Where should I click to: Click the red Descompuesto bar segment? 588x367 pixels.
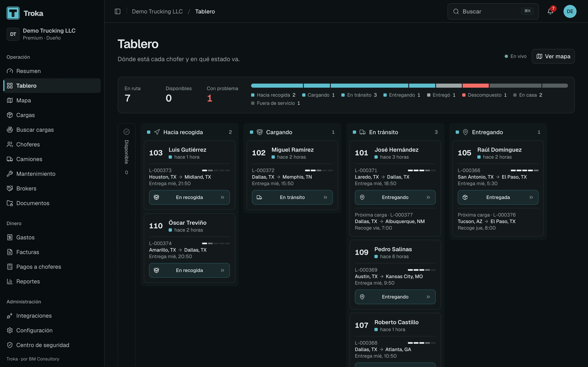pos(476,86)
